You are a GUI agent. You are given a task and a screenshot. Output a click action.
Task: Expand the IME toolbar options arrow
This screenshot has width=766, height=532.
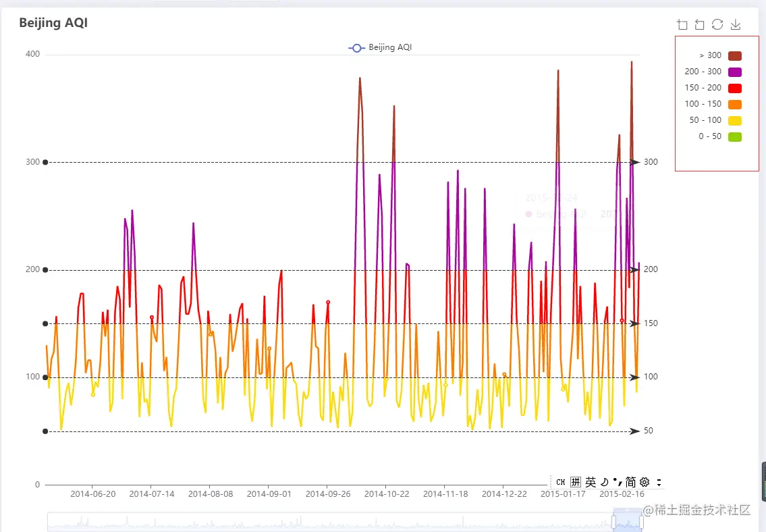coord(659,482)
